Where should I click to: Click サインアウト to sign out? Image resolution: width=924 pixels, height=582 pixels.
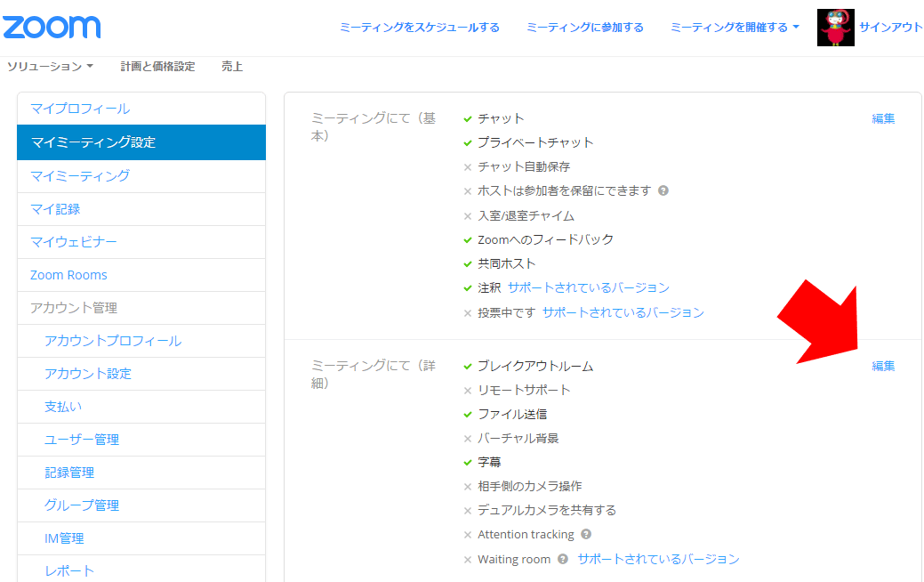click(x=890, y=28)
